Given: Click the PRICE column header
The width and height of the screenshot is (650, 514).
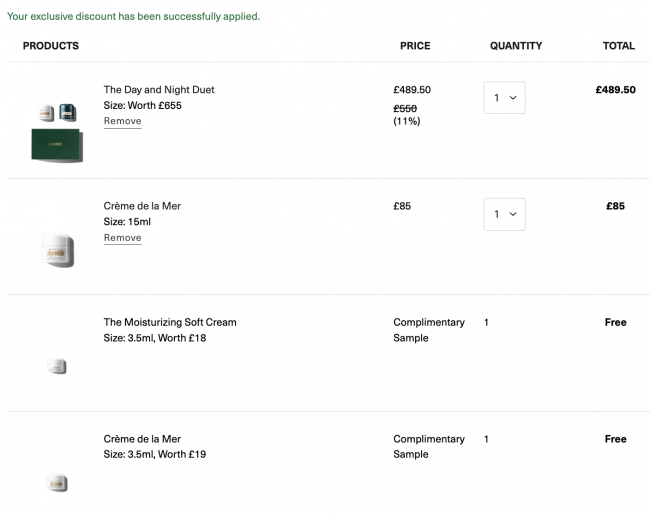Looking at the screenshot, I should (x=415, y=46).
